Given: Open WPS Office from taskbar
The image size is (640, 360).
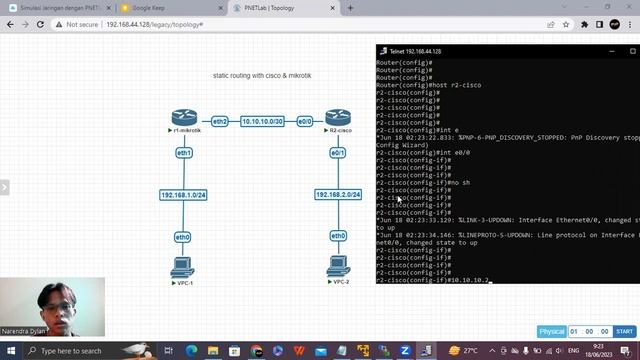Looking at the screenshot, I should click(x=299, y=351).
